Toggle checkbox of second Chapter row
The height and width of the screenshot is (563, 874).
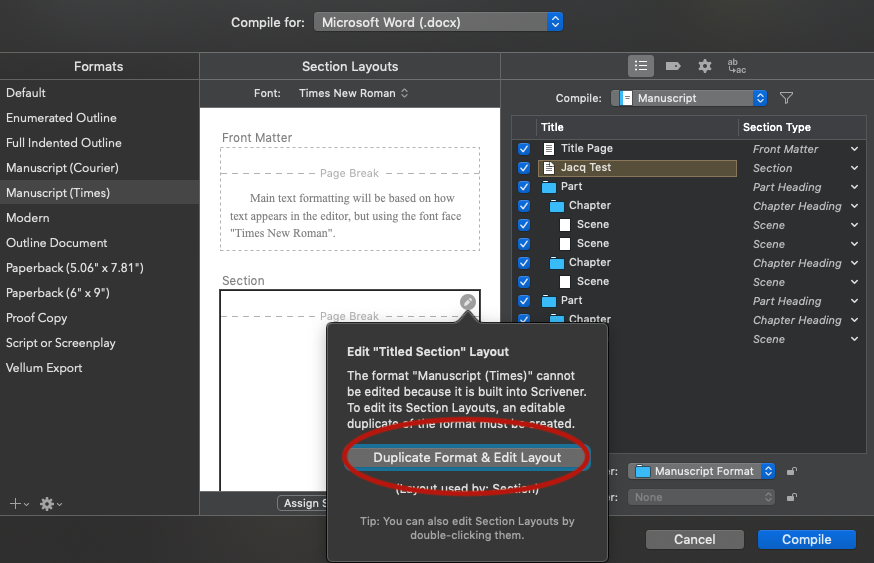coord(524,263)
